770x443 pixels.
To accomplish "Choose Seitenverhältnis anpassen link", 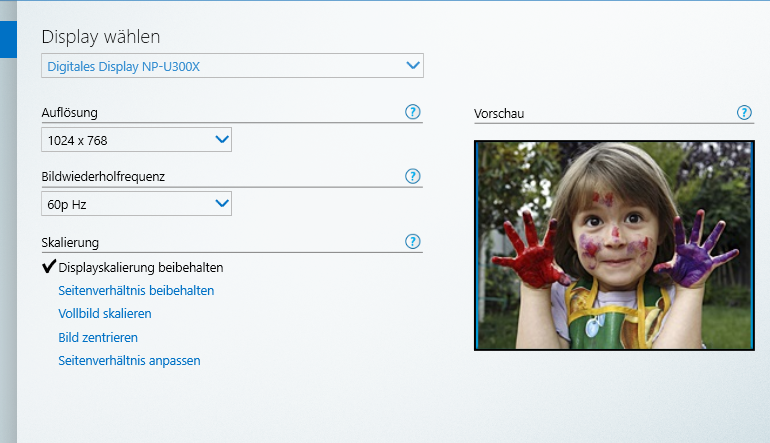I will (x=129, y=361).
